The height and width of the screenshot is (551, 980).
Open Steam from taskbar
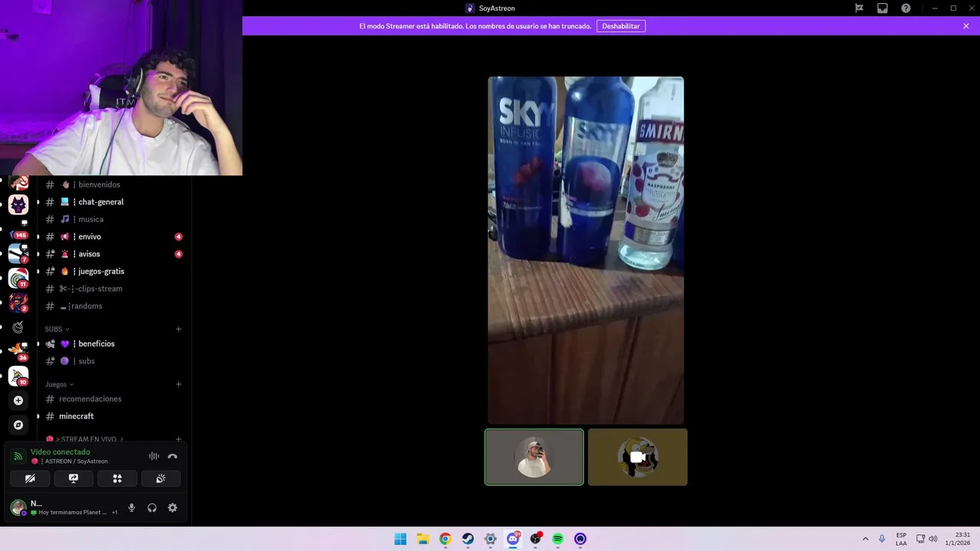pyautogui.click(x=468, y=539)
